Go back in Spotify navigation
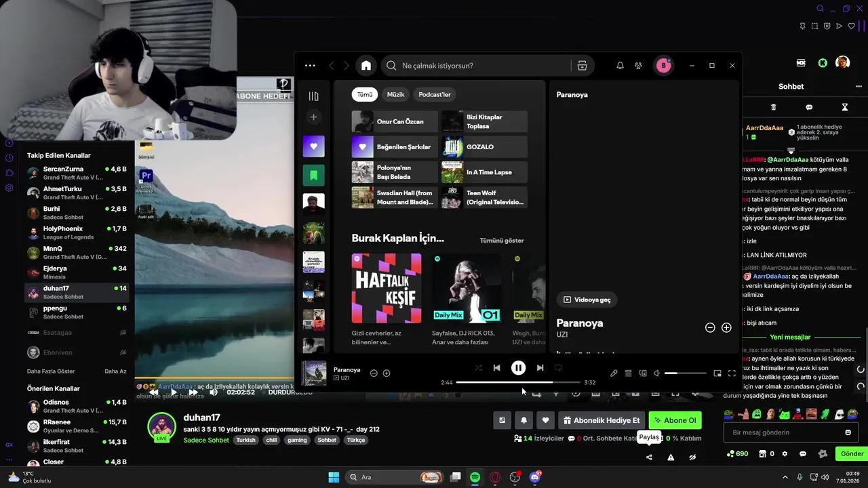 332,66
